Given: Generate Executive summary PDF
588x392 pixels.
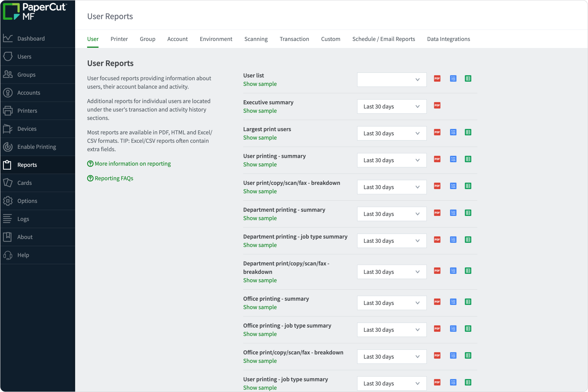Looking at the screenshot, I should [437, 105].
